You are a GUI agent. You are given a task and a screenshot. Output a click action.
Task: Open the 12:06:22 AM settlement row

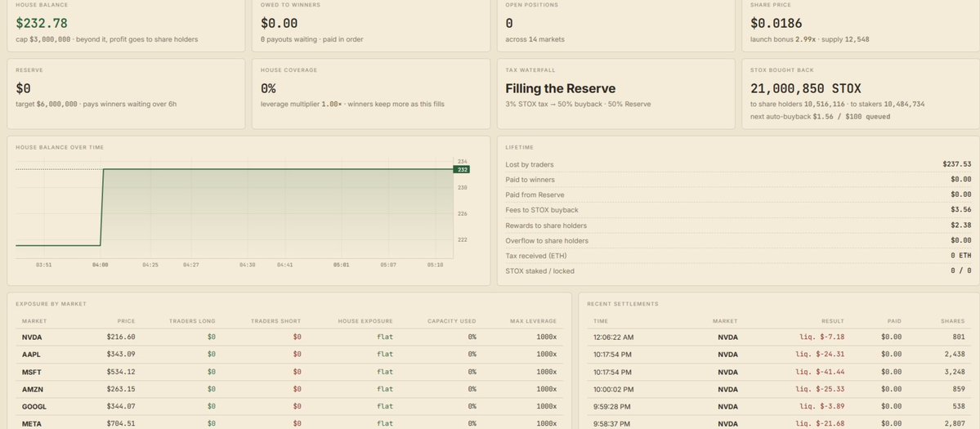pos(780,337)
